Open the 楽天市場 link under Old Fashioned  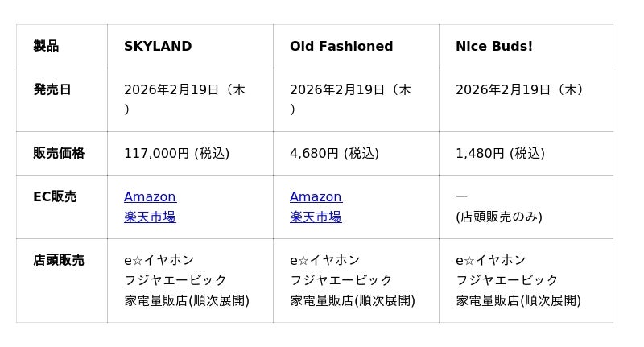pyautogui.click(x=316, y=217)
